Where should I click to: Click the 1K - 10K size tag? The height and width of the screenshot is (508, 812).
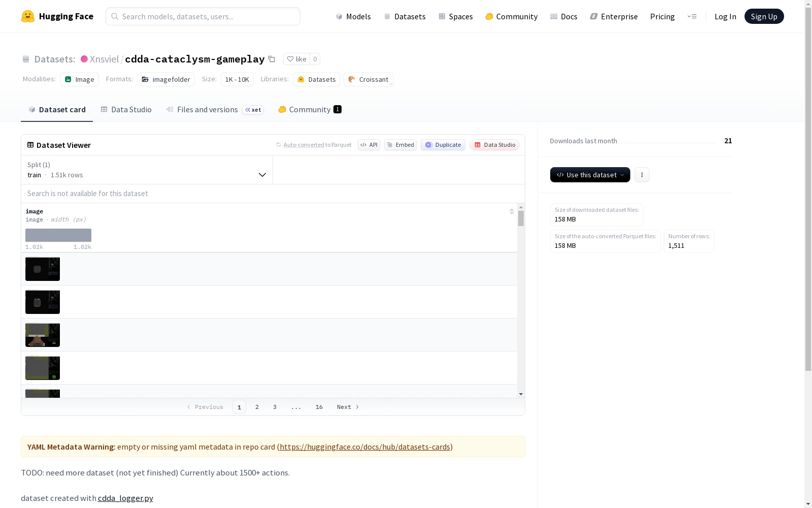point(237,79)
